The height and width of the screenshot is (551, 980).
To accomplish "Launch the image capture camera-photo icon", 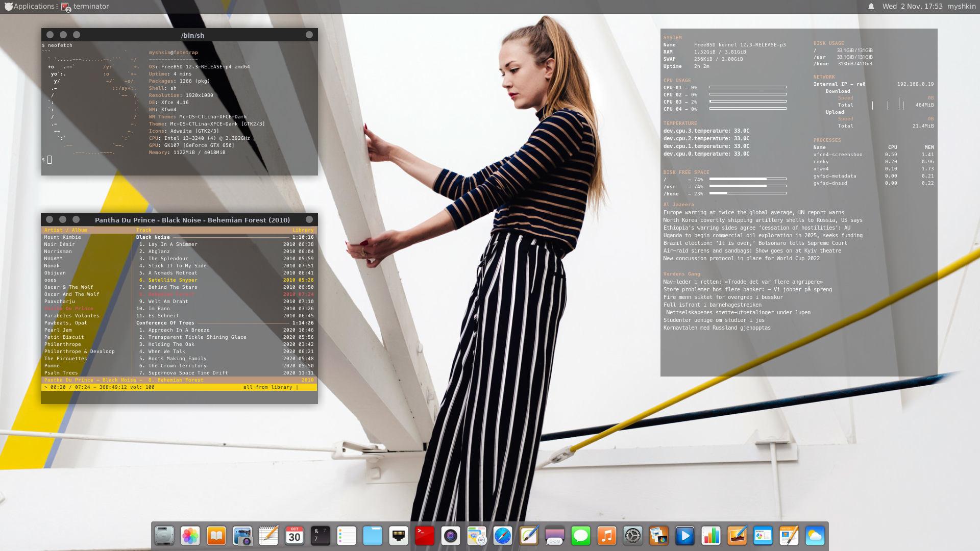I will click(242, 536).
